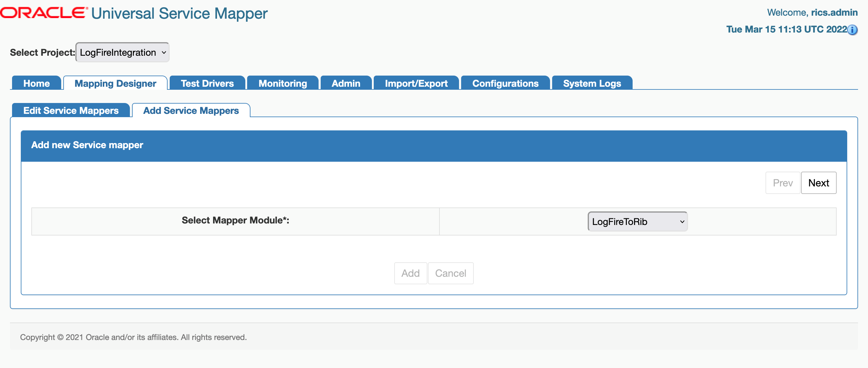Select the Add Service Mappers tab
This screenshot has width=868, height=368.
(x=191, y=111)
